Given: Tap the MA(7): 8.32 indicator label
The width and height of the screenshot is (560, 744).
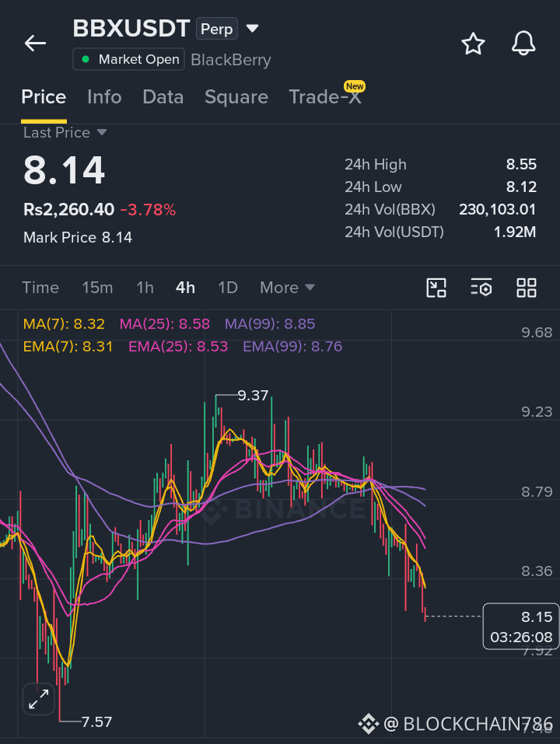Looking at the screenshot, I should click(64, 324).
